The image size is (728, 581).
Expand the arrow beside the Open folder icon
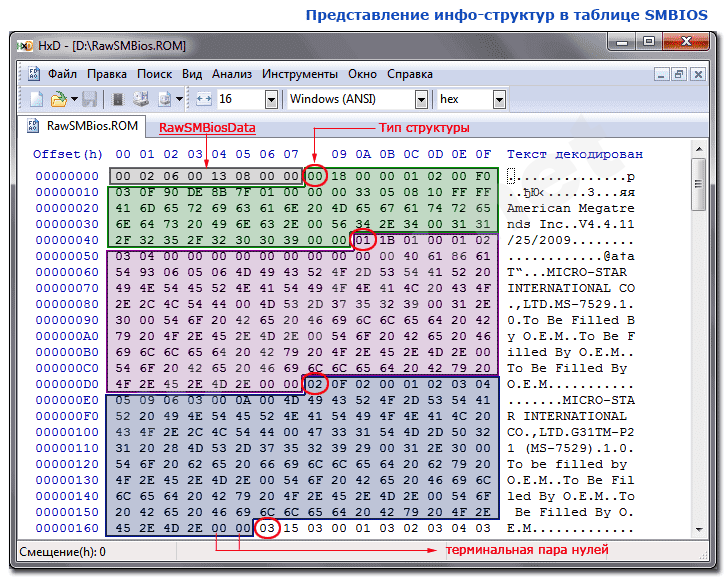tap(73, 99)
